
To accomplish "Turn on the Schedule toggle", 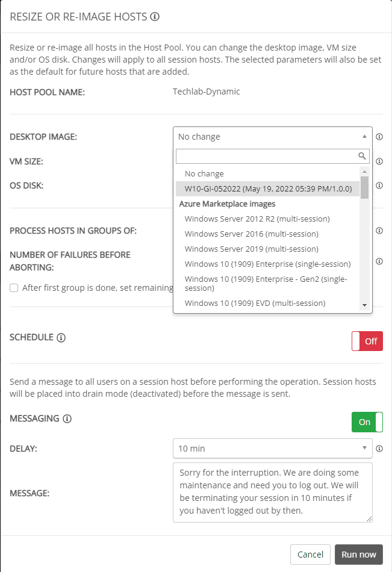I will [367, 341].
